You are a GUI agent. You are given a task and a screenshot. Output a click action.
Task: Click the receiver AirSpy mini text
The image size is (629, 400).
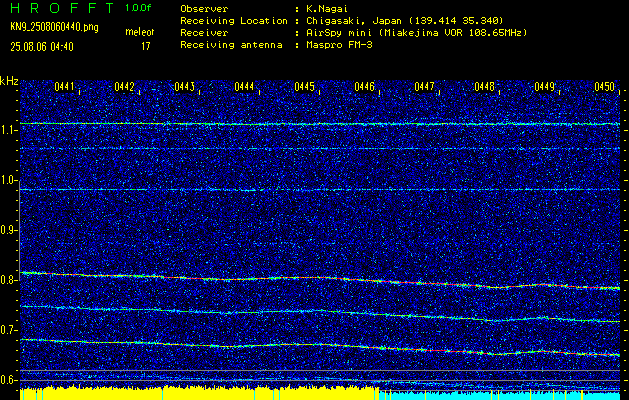pos(416,33)
